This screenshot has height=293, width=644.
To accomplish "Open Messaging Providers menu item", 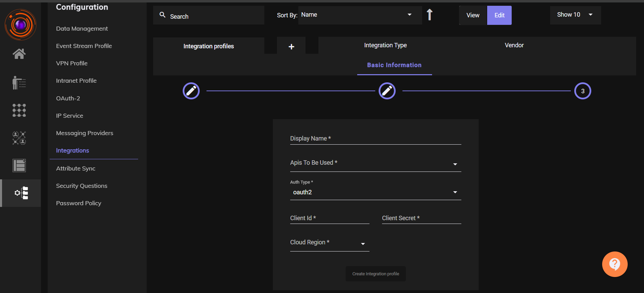I will [85, 133].
